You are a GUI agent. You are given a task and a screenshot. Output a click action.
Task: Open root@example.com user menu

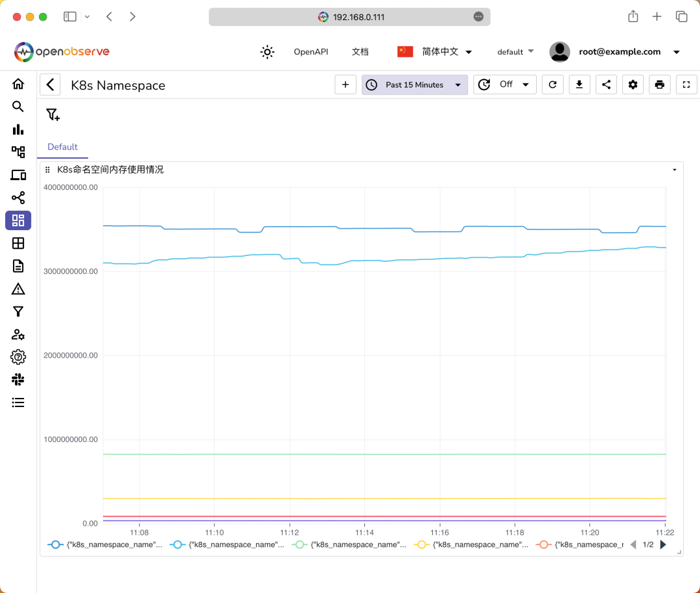coord(614,52)
